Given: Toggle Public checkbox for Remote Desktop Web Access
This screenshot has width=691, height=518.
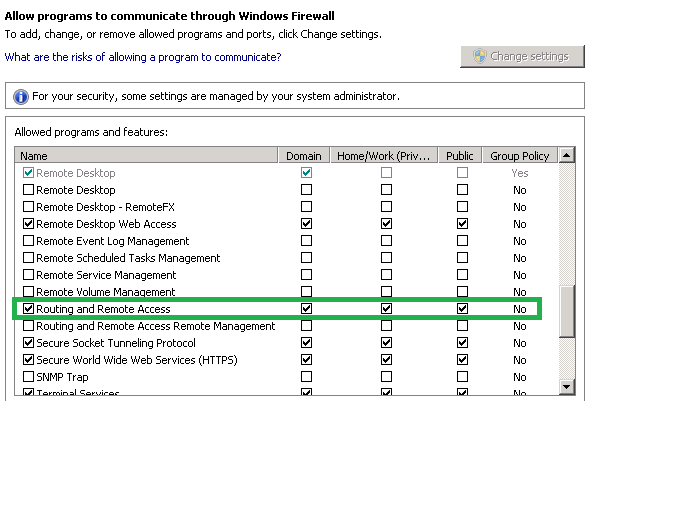Looking at the screenshot, I should coord(462,224).
